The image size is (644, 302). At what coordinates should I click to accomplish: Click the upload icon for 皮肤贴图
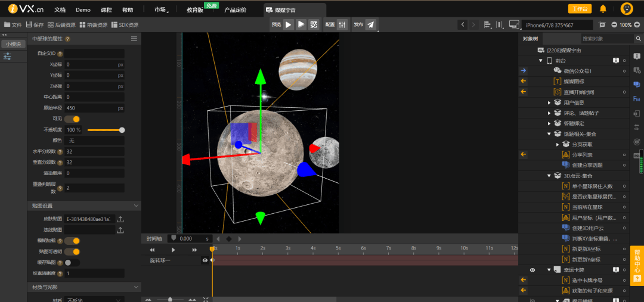click(120, 219)
